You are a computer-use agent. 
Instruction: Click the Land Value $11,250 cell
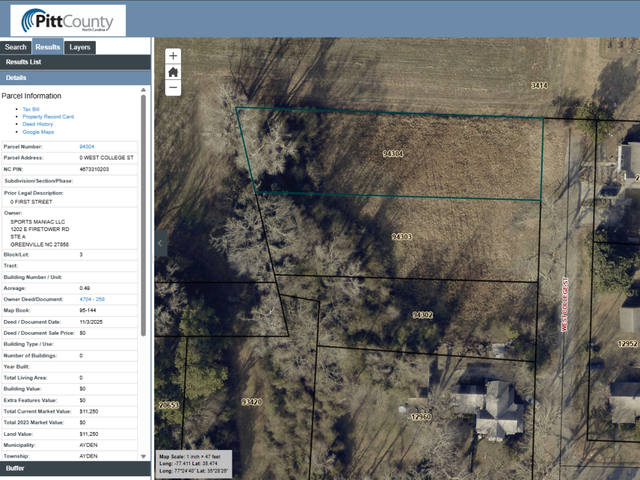click(x=89, y=434)
